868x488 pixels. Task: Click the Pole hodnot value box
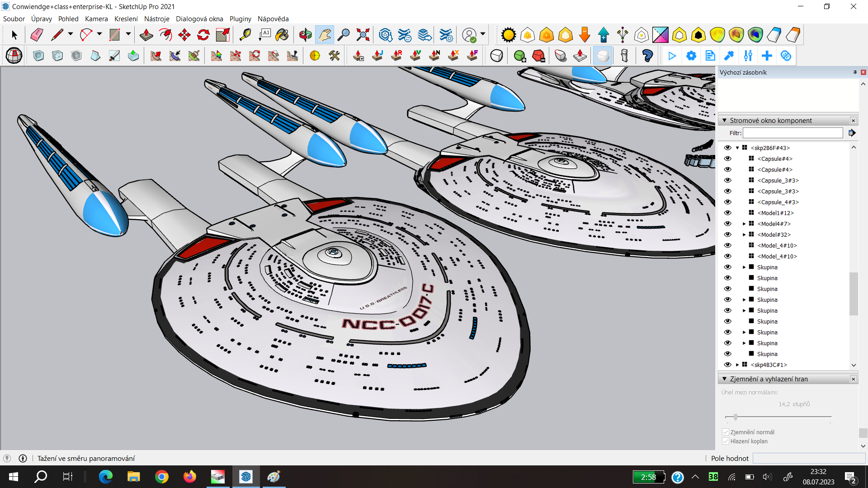click(x=809, y=458)
